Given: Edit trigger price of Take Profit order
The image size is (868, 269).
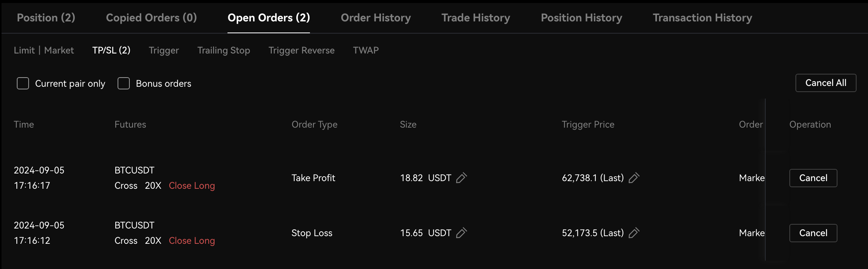Looking at the screenshot, I should pos(634,178).
